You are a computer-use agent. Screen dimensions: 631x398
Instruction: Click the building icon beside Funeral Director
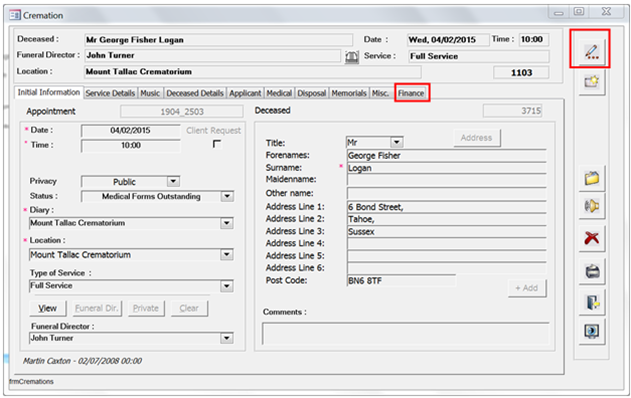click(352, 56)
